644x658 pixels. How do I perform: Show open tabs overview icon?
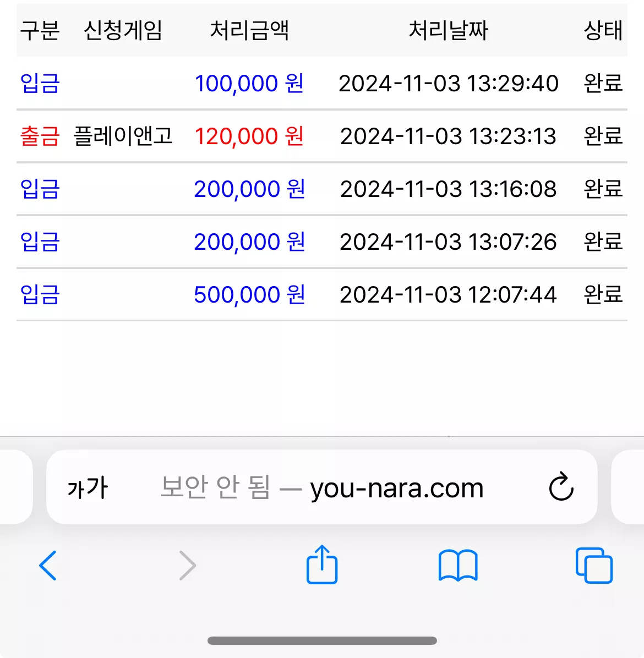[594, 565]
